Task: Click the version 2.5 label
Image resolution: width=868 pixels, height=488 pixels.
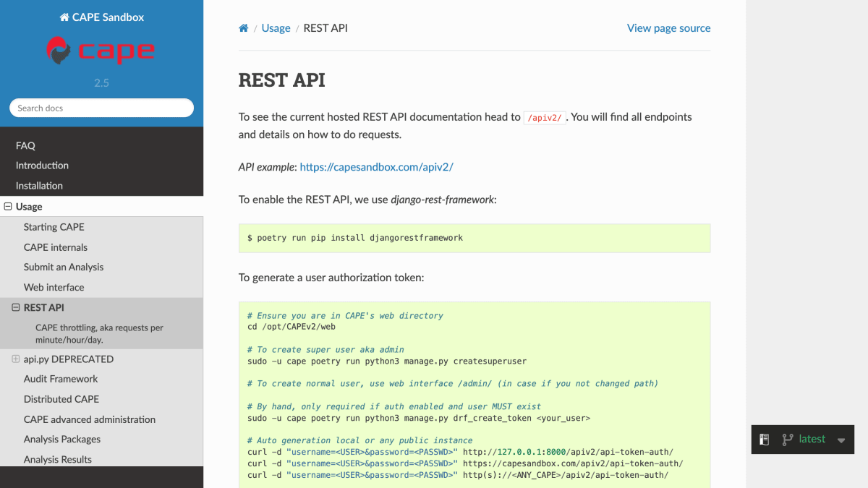Action: click(x=101, y=83)
